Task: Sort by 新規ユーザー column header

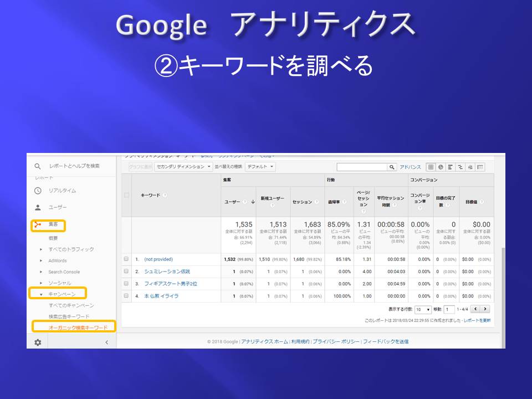Action: 272,198
